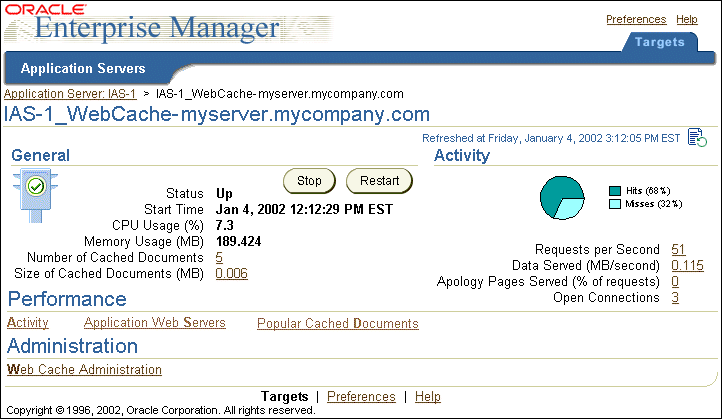This screenshot has width=722, height=419.
Task: Click the Administration section heading
Action: (x=73, y=346)
